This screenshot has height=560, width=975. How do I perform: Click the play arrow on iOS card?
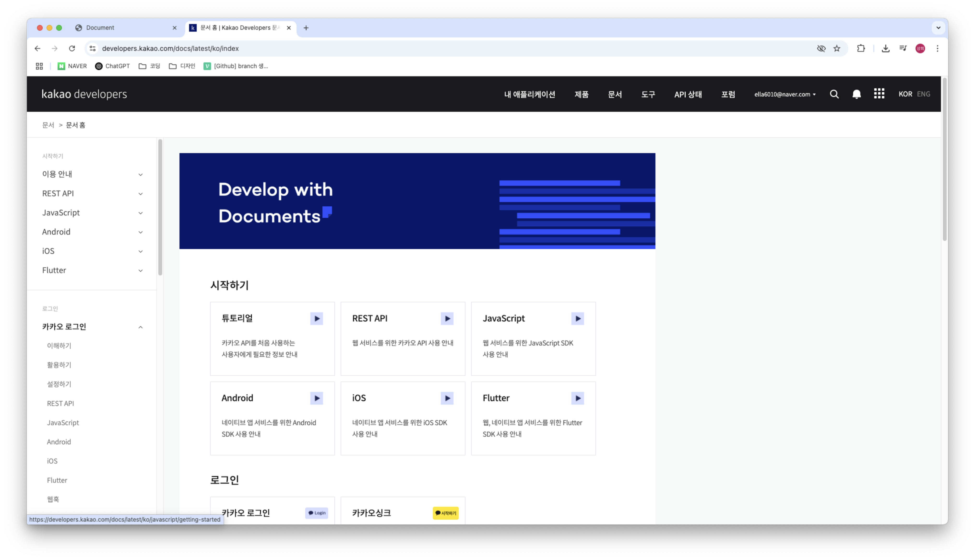(x=447, y=399)
